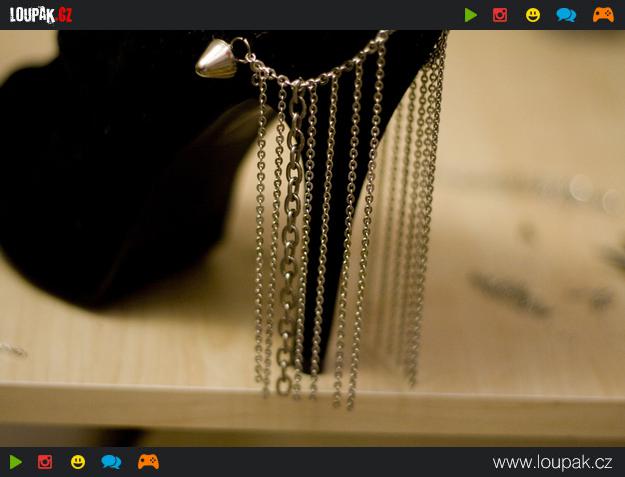The image size is (625, 477).
Task: Click the green play icon in top bar
Action: [x=470, y=15]
